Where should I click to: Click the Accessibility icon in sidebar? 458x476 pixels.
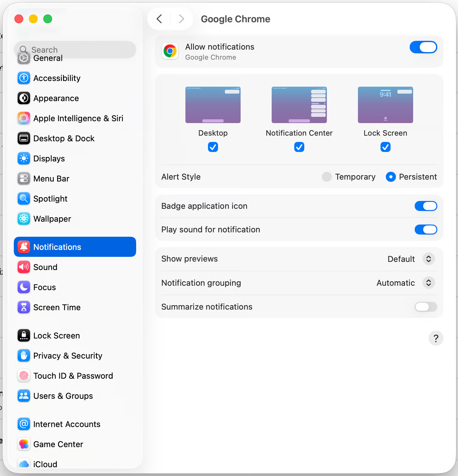pos(24,78)
